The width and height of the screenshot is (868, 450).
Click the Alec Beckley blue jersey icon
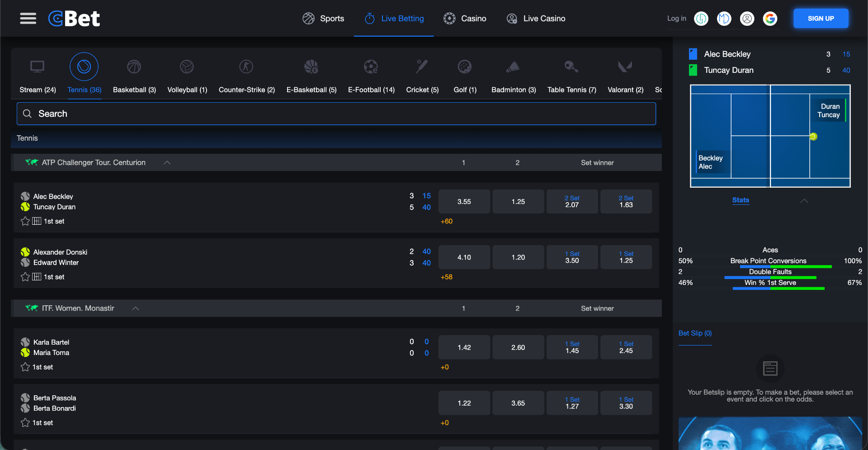click(x=693, y=54)
